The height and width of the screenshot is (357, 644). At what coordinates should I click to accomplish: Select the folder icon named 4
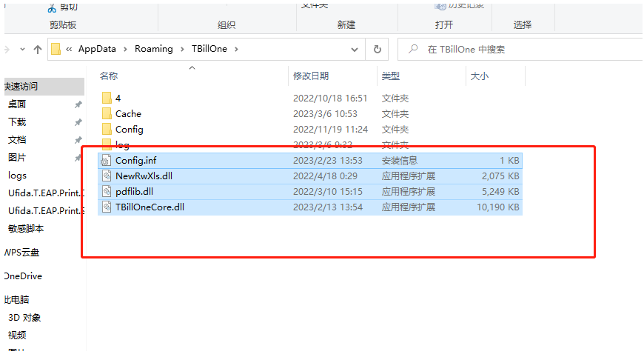click(x=107, y=99)
